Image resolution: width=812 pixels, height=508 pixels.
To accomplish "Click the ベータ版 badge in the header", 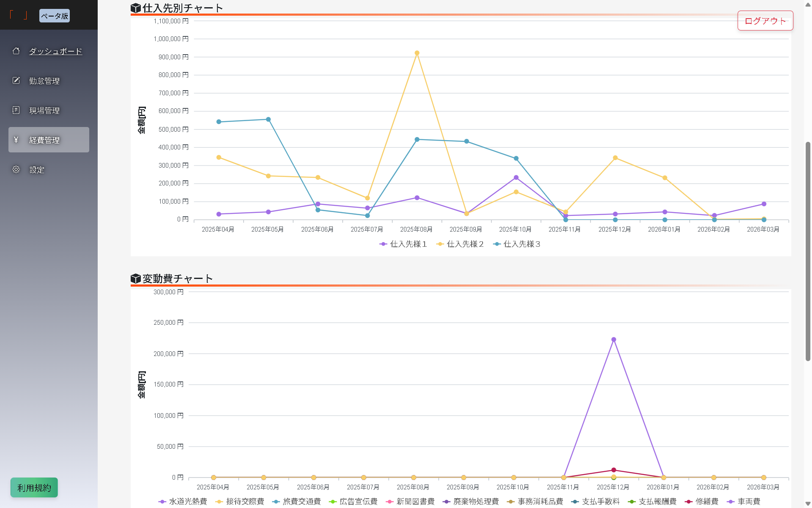I will pos(55,16).
